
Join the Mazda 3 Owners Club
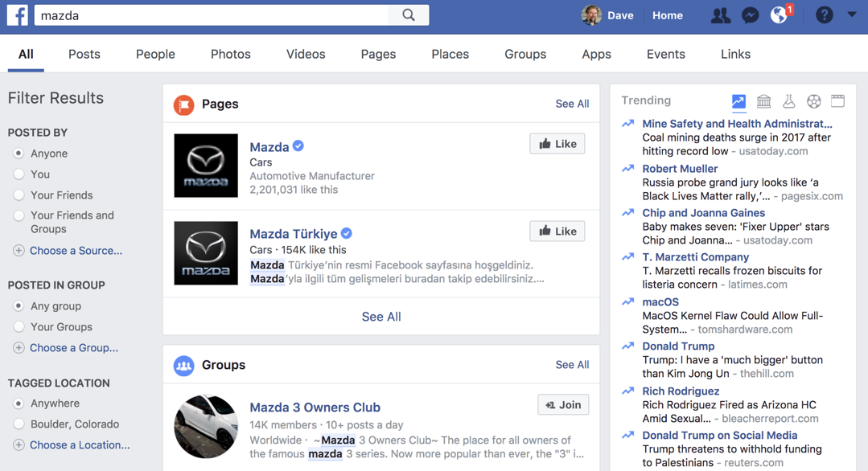click(x=563, y=404)
